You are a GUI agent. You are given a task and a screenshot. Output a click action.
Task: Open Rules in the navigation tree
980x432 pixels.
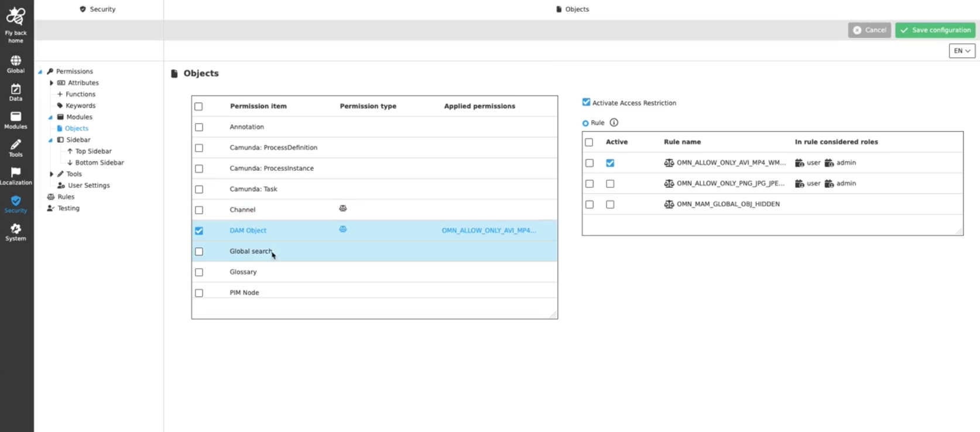66,197
